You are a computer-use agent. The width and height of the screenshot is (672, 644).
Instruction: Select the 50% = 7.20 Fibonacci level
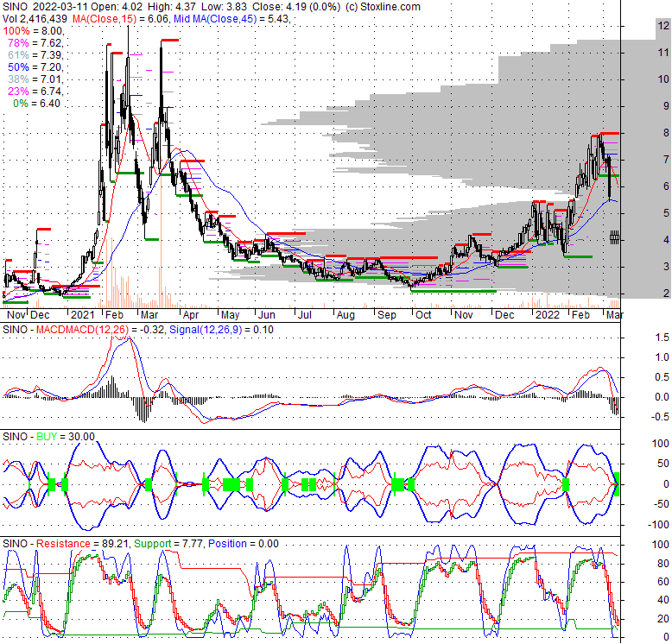tap(35, 67)
